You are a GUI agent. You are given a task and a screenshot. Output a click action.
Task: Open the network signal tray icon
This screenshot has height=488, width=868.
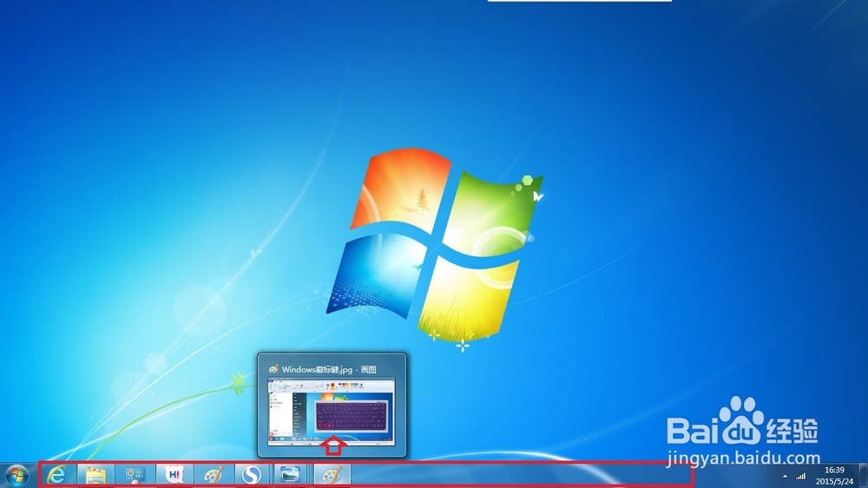pos(801,477)
